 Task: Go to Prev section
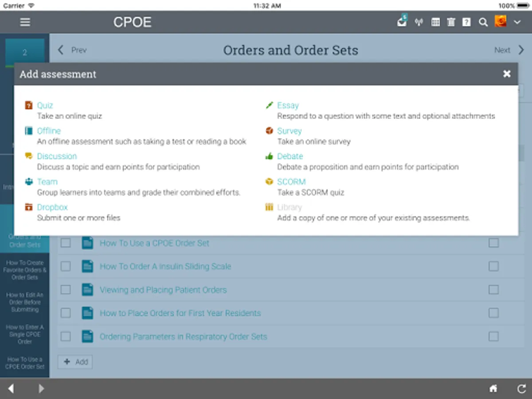click(72, 50)
